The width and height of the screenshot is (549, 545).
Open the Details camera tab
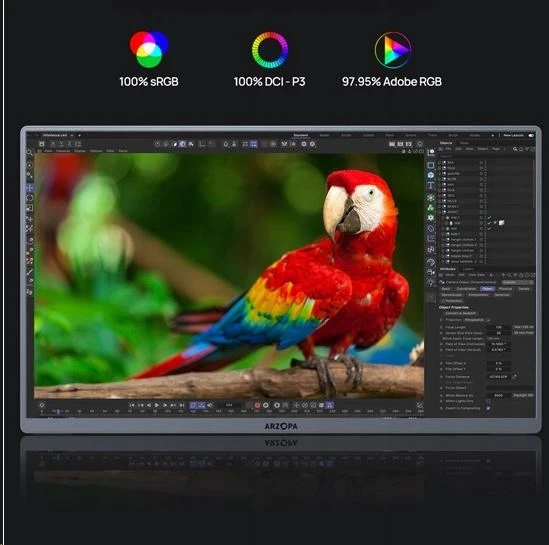[x=524, y=289]
